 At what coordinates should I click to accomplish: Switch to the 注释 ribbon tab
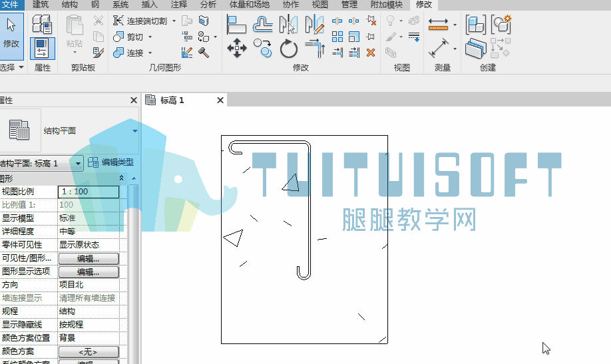pyautogui.click(x=179, y=5)
